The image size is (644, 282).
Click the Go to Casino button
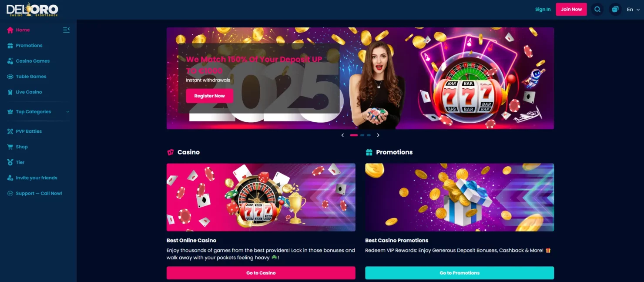pyautogui.click(x=261, y=273)
